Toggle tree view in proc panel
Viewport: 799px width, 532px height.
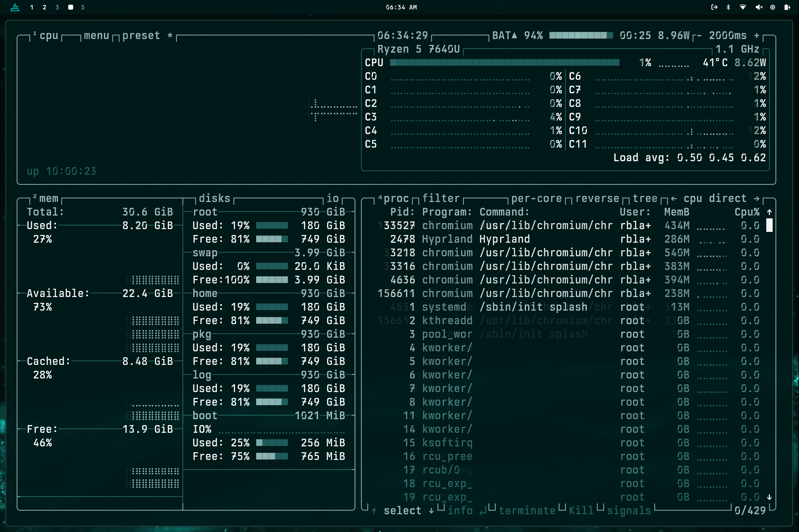pos(645,198)
